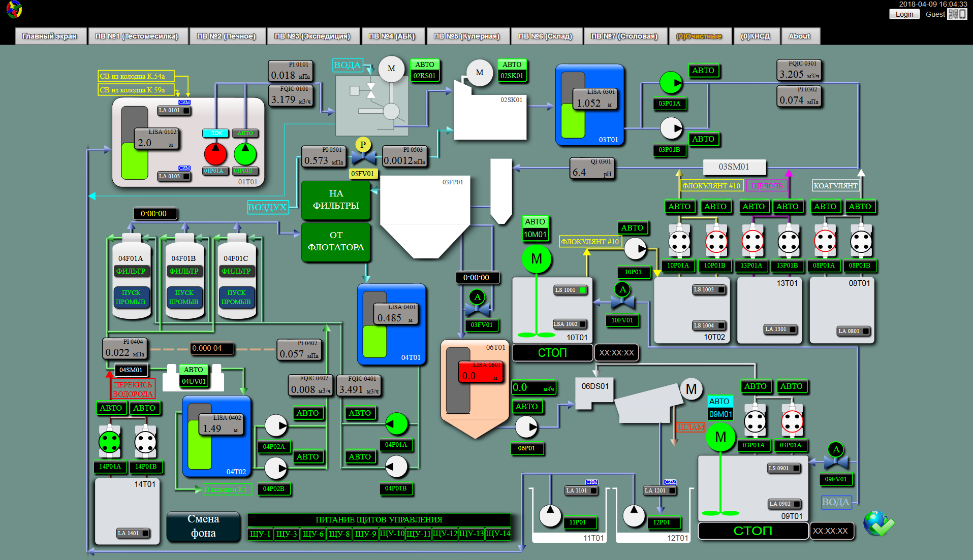The image size is (973, 560).
Task: Toggle АВТО mode for 04UV01 unit
Action: coord(193,370)
